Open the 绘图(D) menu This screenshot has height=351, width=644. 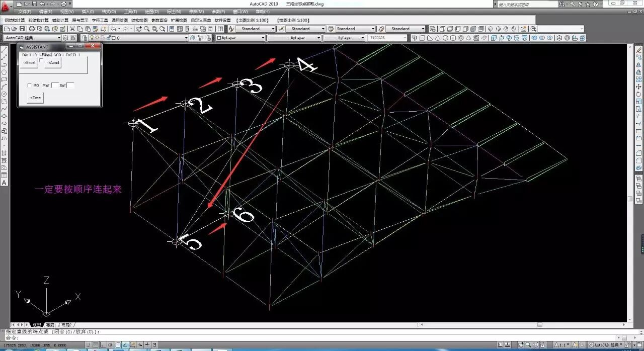click(151, 12)
